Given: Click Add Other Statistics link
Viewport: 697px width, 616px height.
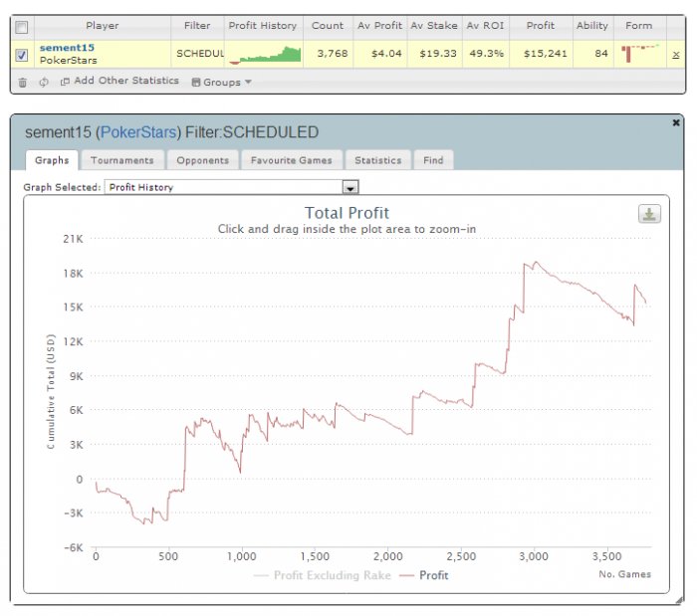Looking at the screenshot, I should point(126,81).
